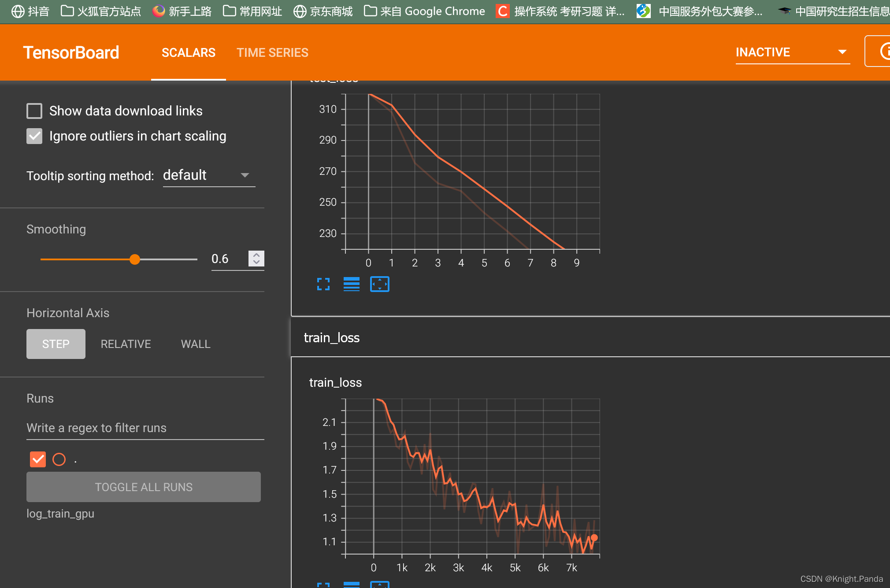The height and width of the screenshot is (588, 890).
Task: Fit domain to data on test_loss chart
Action: click(379, 284)
